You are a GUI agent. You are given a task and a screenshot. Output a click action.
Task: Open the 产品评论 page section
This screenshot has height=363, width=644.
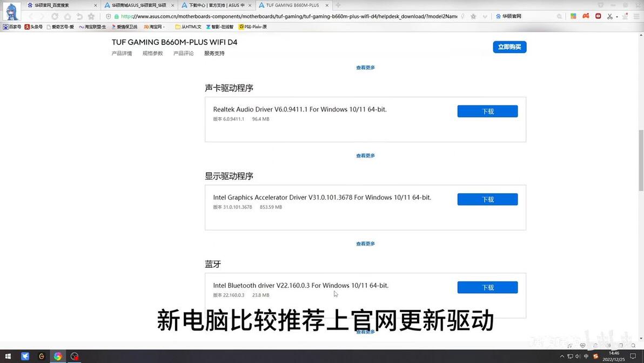pos(183,54)
